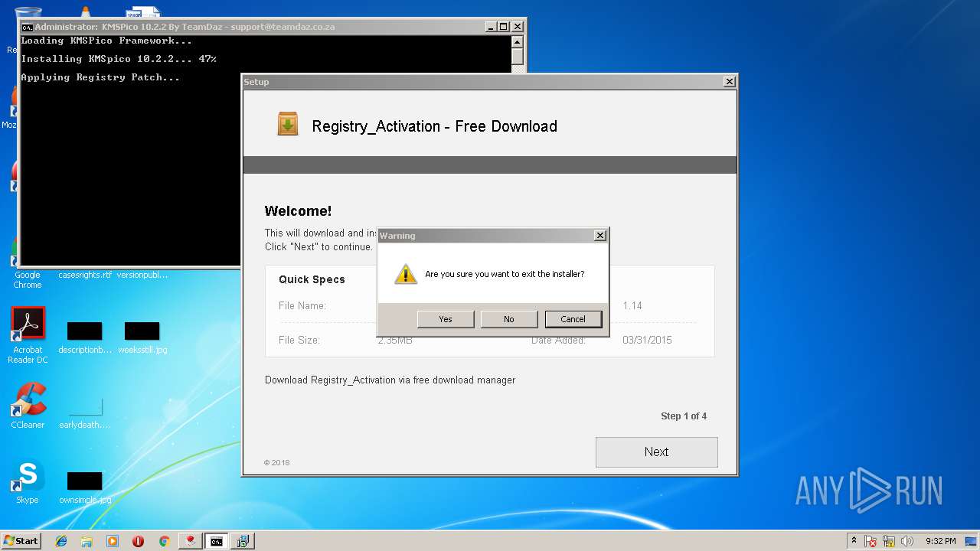Screen dimensions: 980x551
Task: Show hidden tray icons arrow
Action: point(854,540)
